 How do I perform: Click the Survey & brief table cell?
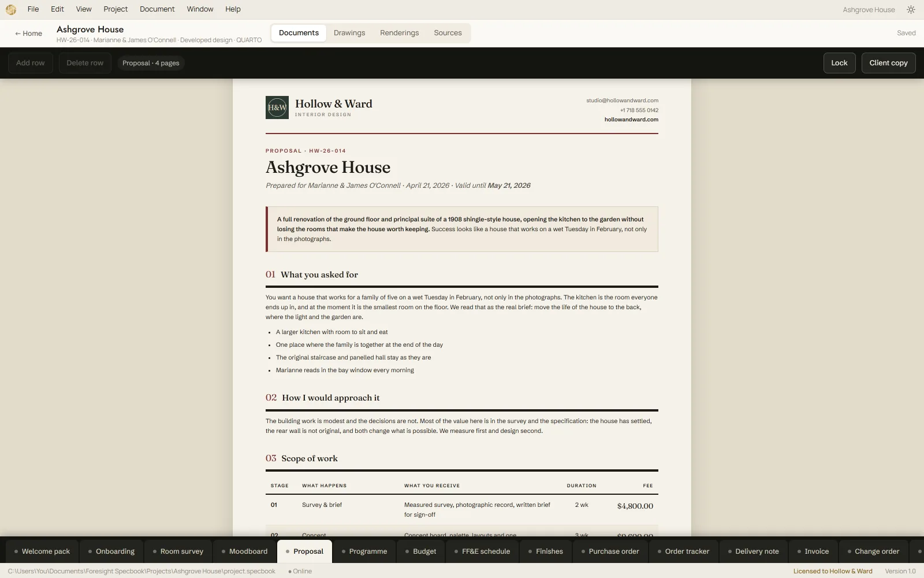click(322, 505)
